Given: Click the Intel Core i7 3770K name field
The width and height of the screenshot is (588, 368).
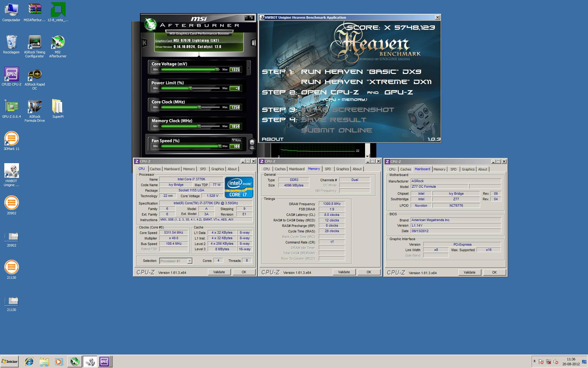Looking at the screenshot, I should point(191,179).
